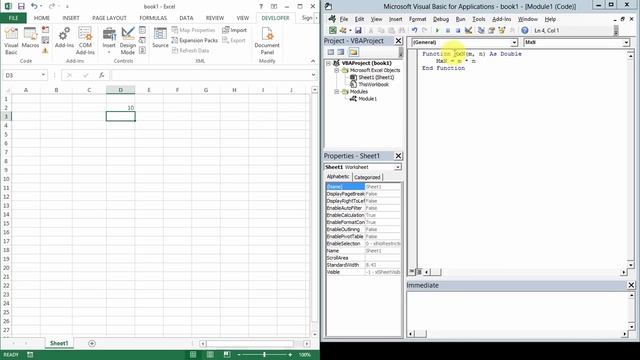This screenshot has height=360, width=640.
Task: Open the Macros dialog in Excel
Action: tap(30, 38)
